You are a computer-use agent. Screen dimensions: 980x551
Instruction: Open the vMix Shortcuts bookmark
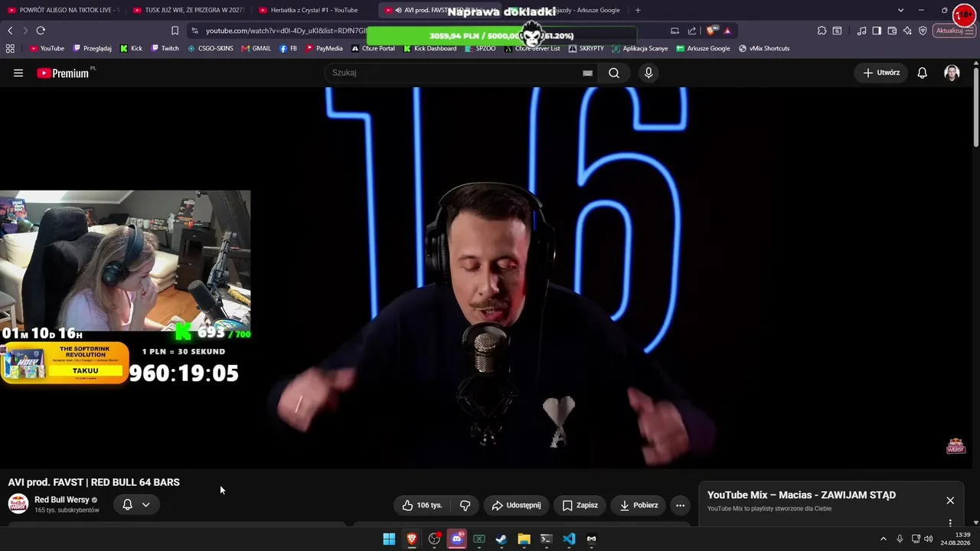tap(764, 48)
